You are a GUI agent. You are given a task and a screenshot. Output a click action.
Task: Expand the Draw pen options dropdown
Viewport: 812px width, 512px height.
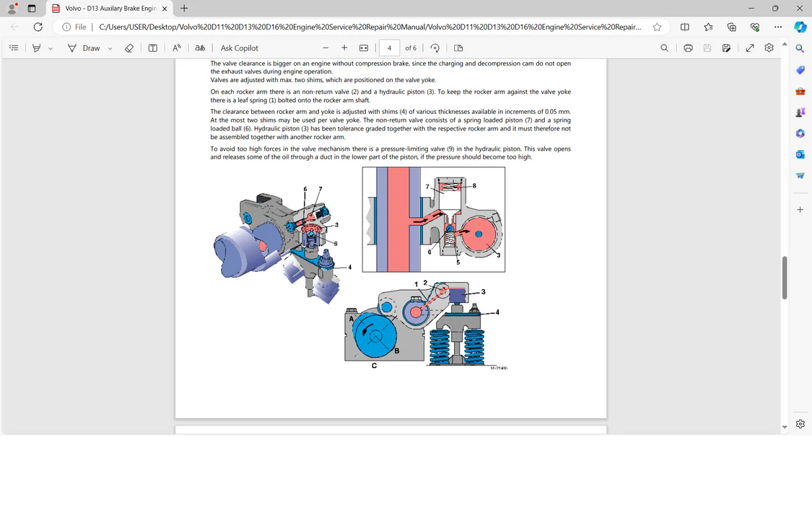pos(110,48)
